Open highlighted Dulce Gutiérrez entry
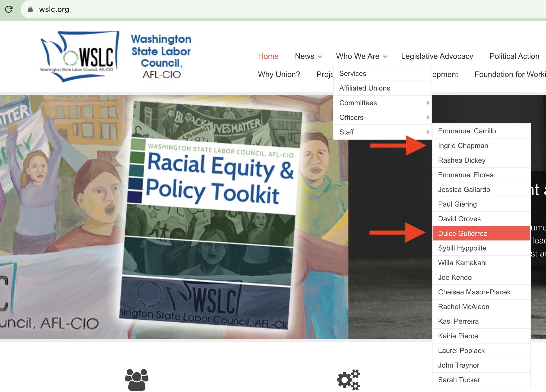546x392 pixels. [481, 233]
